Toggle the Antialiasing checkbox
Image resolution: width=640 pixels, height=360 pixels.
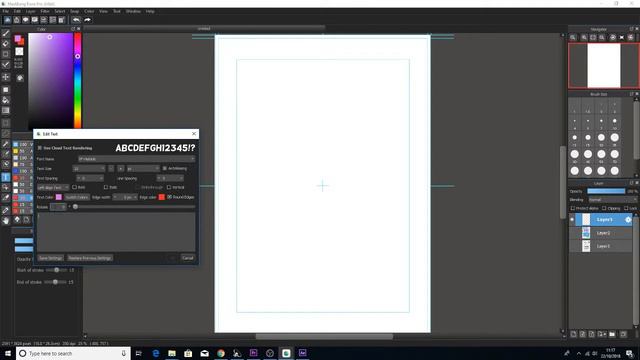click(x=165, y=168)
